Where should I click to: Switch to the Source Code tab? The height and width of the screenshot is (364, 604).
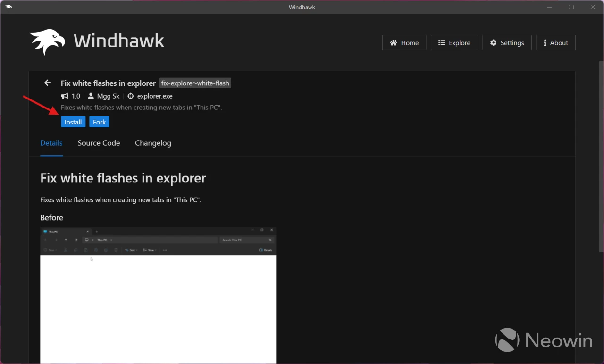(99, 143)
